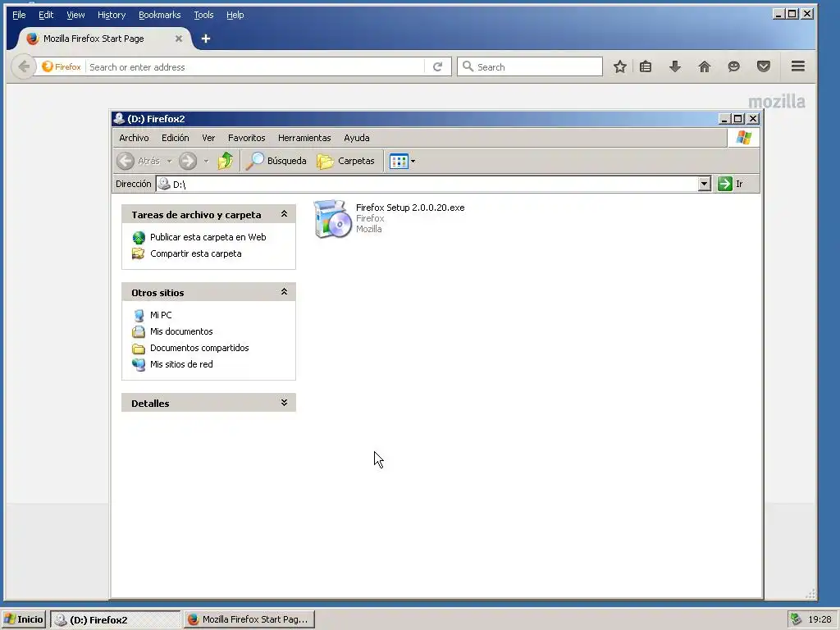840x630 pixels.
Task: Open Mi PC link
Action: 161,315
